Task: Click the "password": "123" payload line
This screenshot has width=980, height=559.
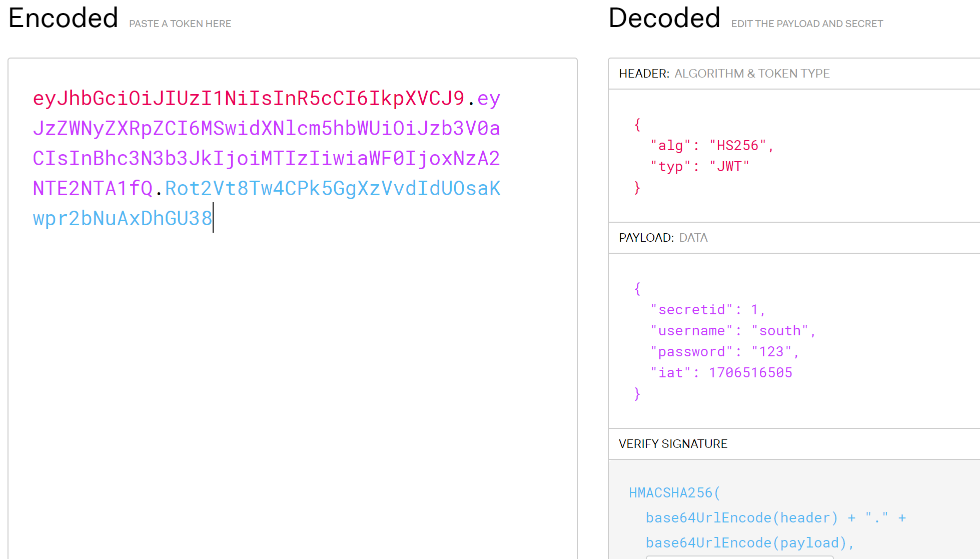Action: coord(724,352)
